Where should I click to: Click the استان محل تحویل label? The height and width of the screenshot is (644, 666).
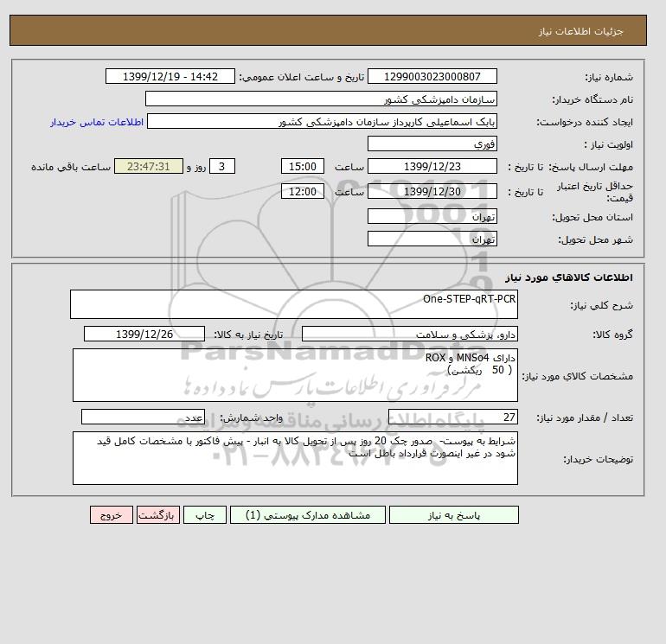pos(592,217)
